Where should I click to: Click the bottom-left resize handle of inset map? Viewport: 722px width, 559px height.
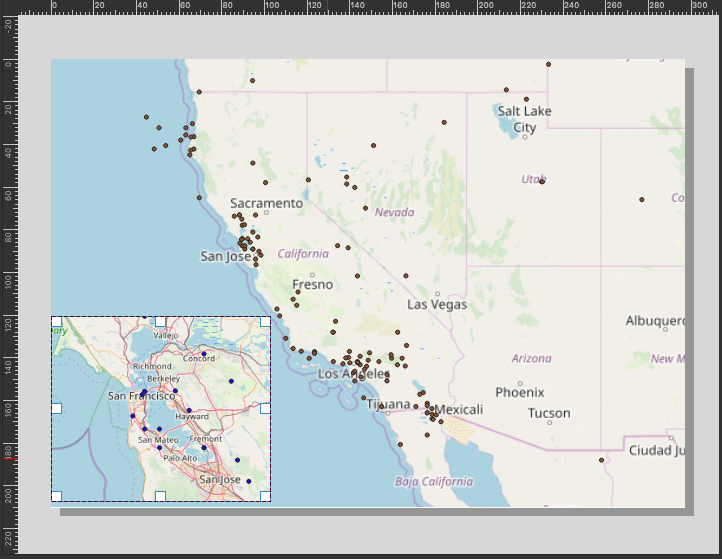click(x=56, y=496)
